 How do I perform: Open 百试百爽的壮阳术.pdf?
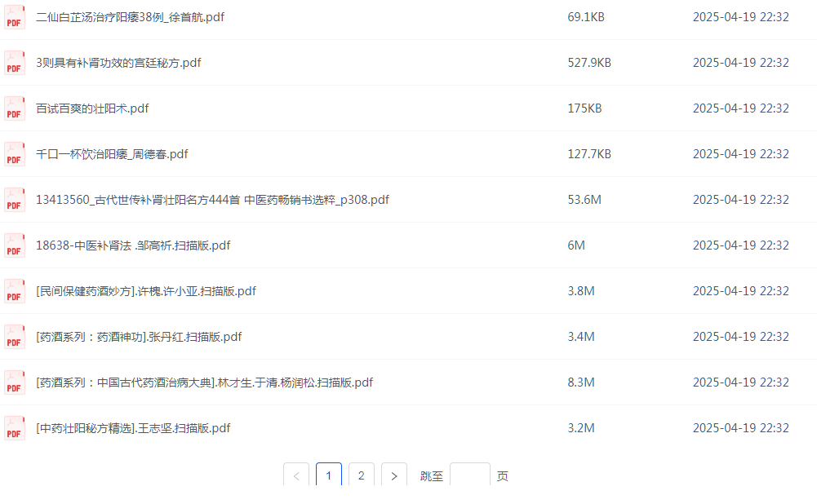pyautogui.click(x=92, y=108)
